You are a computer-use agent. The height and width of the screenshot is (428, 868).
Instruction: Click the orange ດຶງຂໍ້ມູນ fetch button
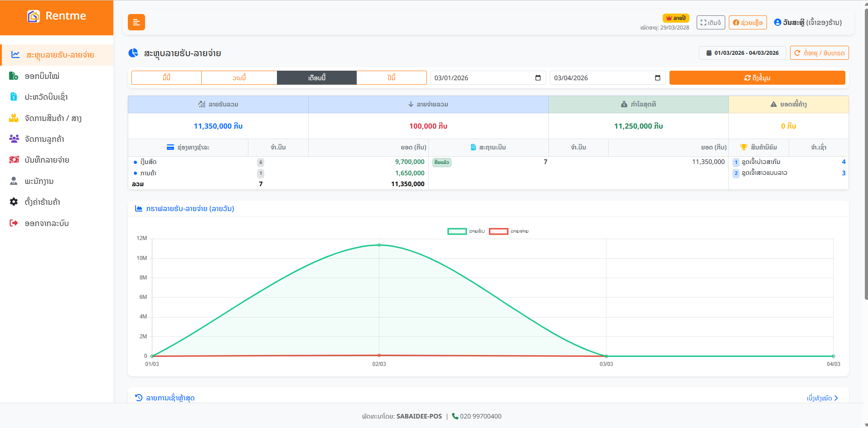757,78
